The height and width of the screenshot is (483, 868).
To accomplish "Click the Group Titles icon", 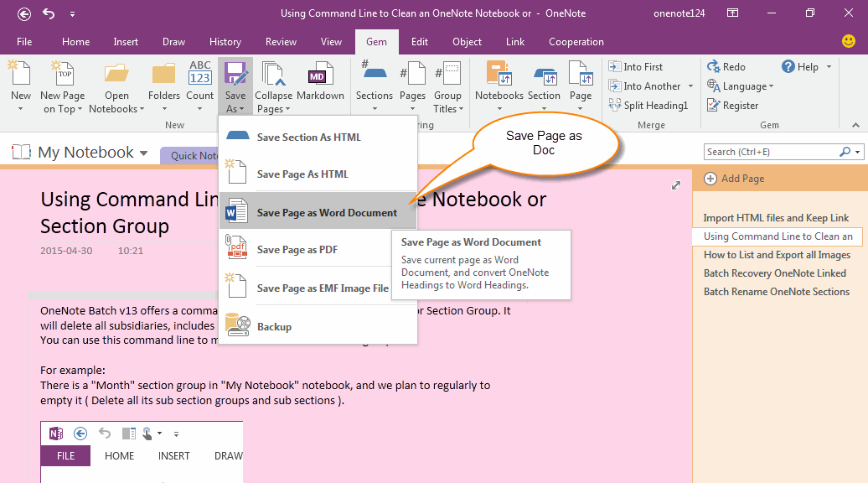I will point(447,73).
